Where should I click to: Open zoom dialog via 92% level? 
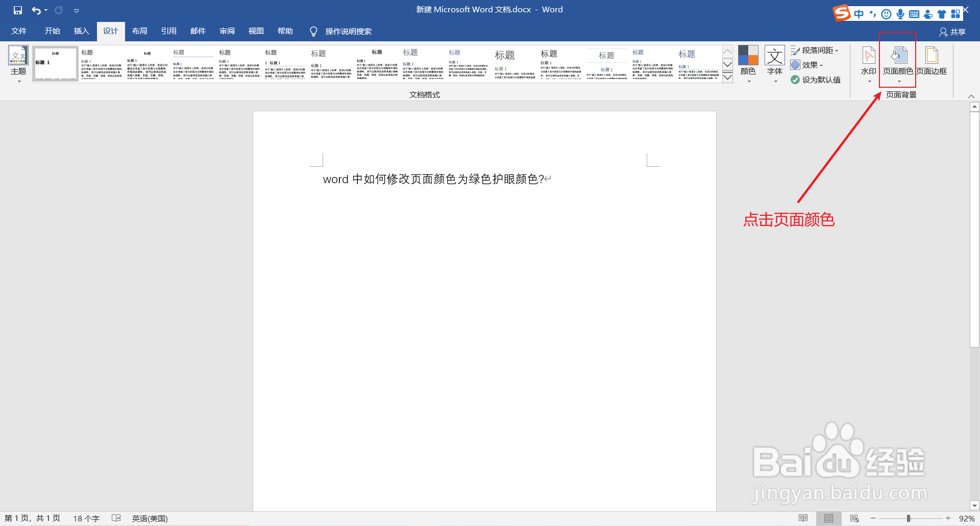click(x=967, y=518)
